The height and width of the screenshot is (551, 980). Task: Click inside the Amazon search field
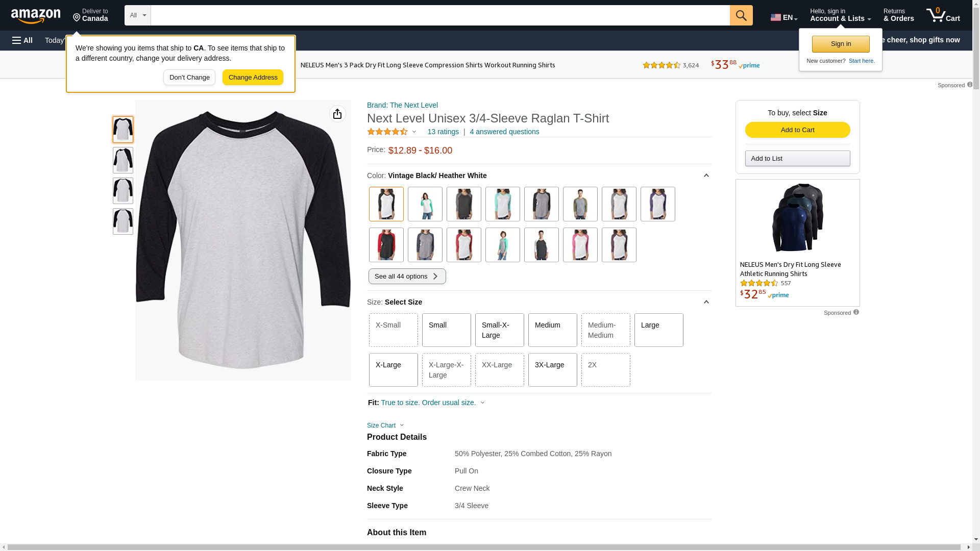(439, 15)
